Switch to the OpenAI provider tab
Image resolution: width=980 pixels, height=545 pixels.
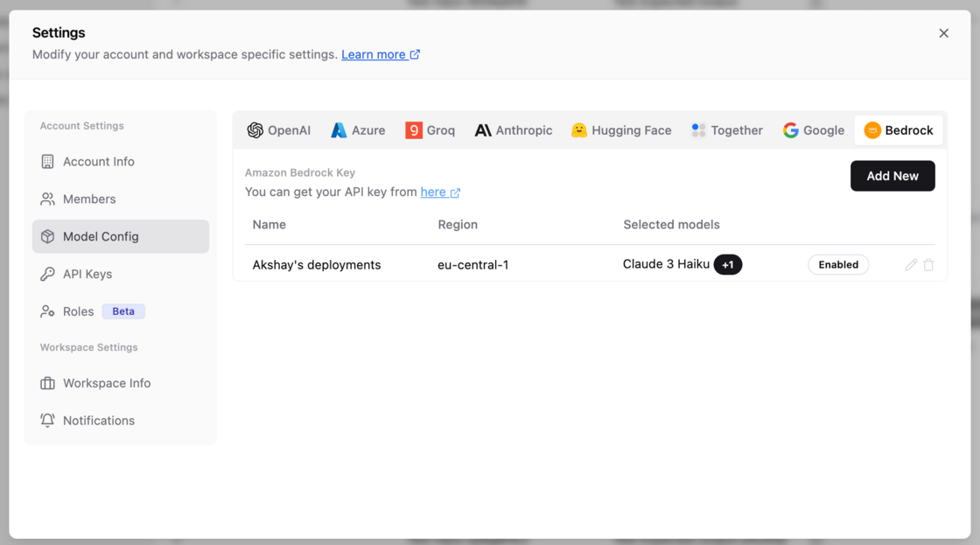pyautogui.click(x=279, y=130)
